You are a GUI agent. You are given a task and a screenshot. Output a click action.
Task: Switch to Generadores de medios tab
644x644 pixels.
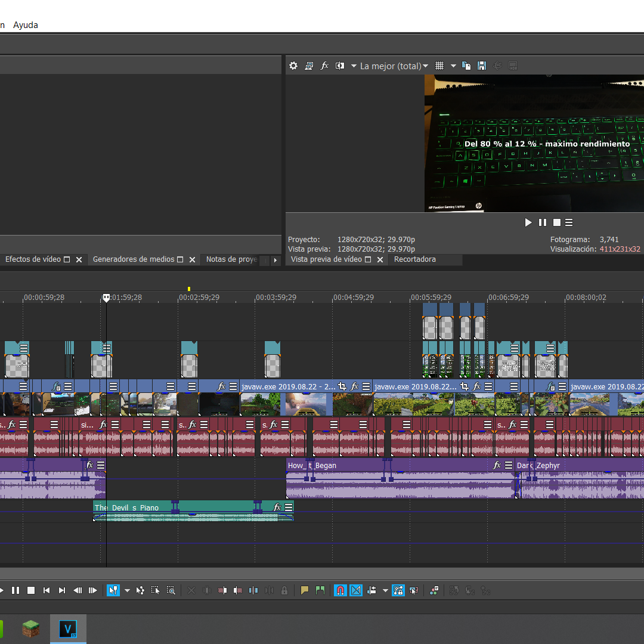tap(134, 259)
